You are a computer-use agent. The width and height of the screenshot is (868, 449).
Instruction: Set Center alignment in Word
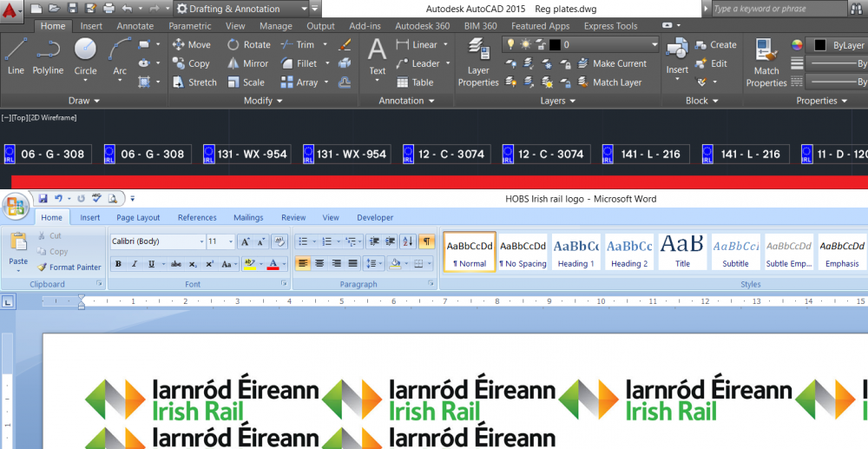319,263
